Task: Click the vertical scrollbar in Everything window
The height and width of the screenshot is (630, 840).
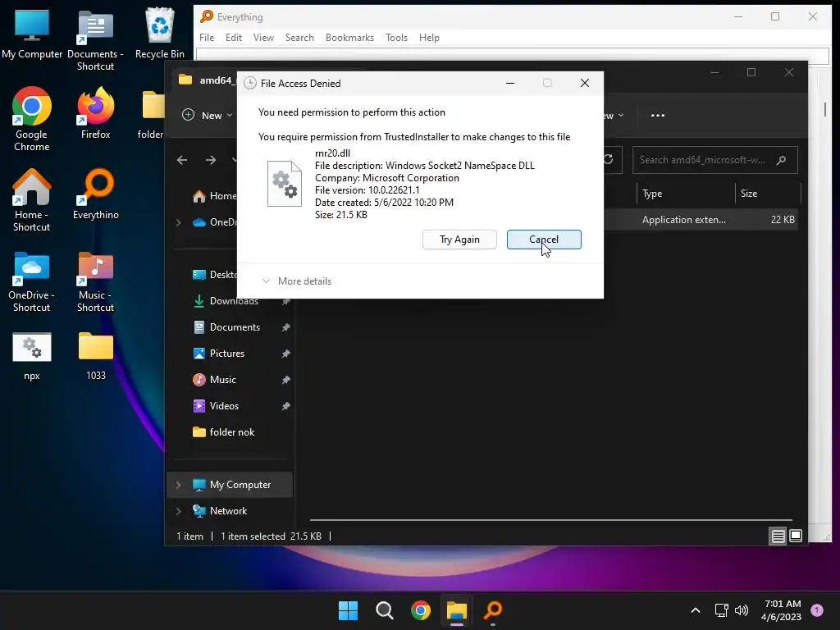Action: point(825,109)
